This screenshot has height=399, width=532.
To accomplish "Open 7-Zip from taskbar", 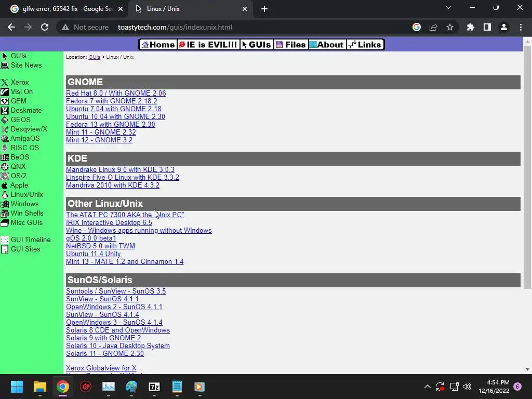I will (x=154, y=387).
